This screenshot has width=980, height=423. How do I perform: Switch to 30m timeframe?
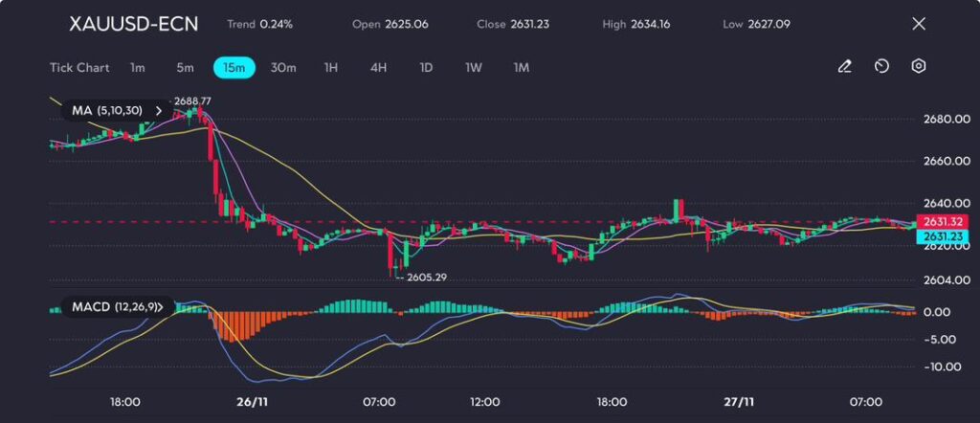coord(283,68)
